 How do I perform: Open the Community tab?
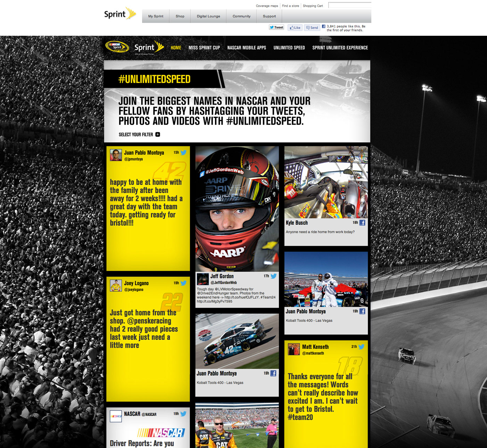pos(241,16)
